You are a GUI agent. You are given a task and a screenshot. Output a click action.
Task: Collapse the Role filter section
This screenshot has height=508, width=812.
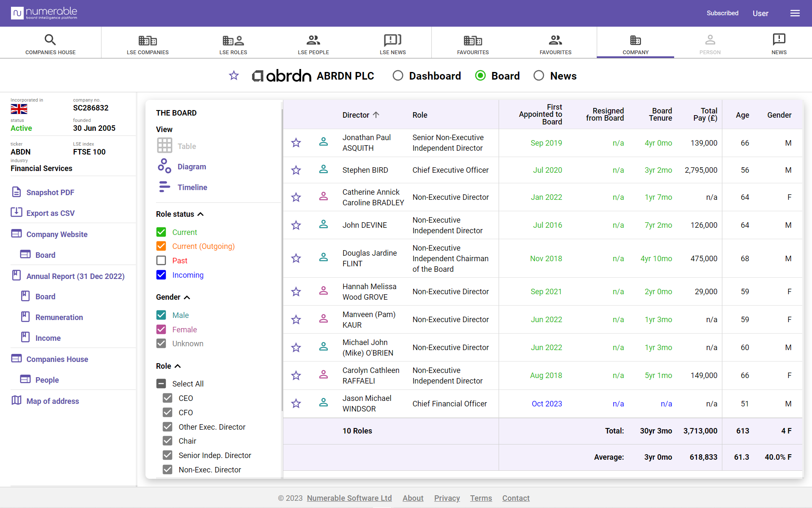tap(178, 366)
